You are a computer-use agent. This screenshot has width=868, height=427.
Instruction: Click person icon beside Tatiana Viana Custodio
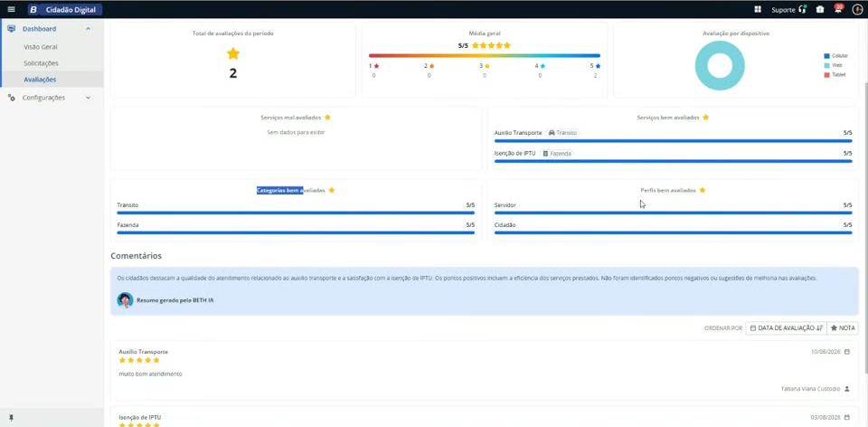click(x=847, y=389)
